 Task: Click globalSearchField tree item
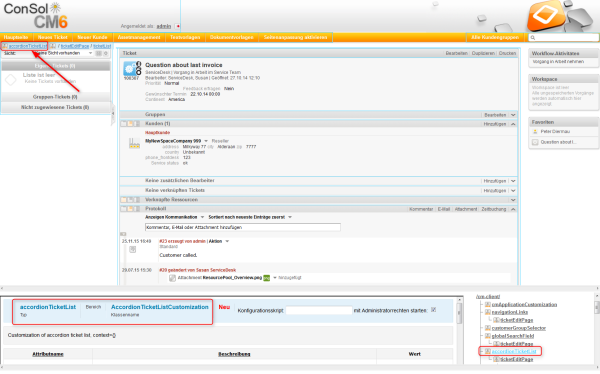513,336
